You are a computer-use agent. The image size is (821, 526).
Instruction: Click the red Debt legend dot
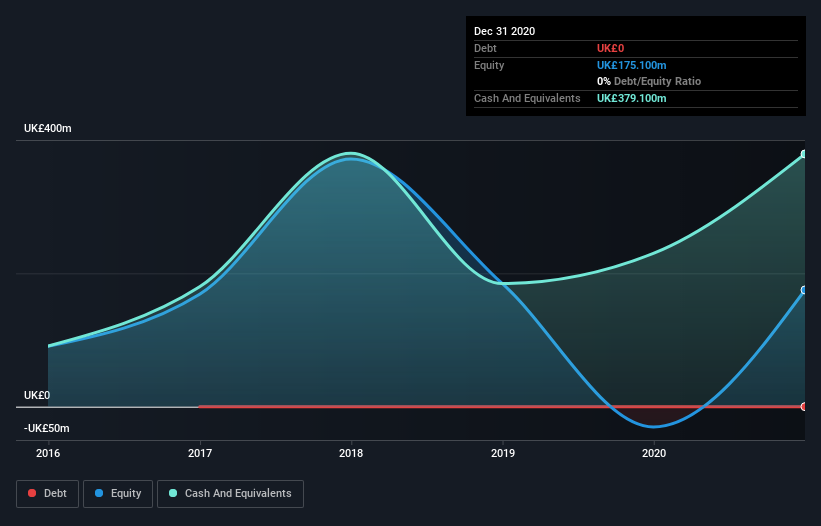(x=32, y=493)
